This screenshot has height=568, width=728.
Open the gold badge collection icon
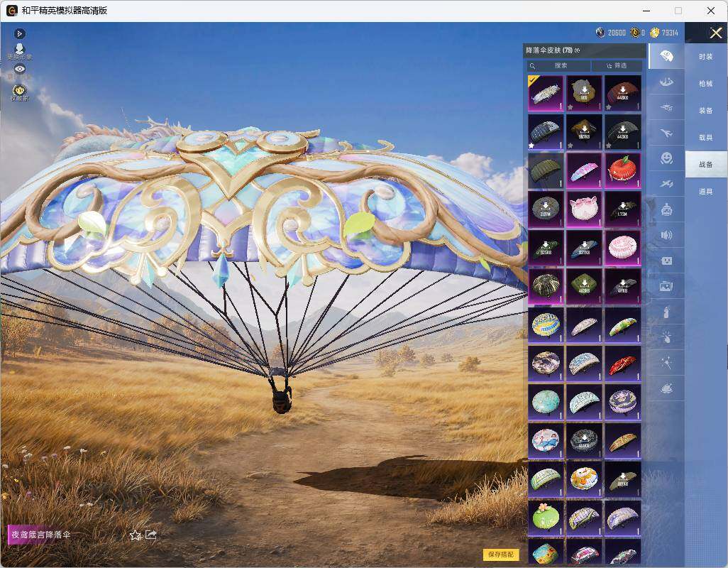click(19, 92)
